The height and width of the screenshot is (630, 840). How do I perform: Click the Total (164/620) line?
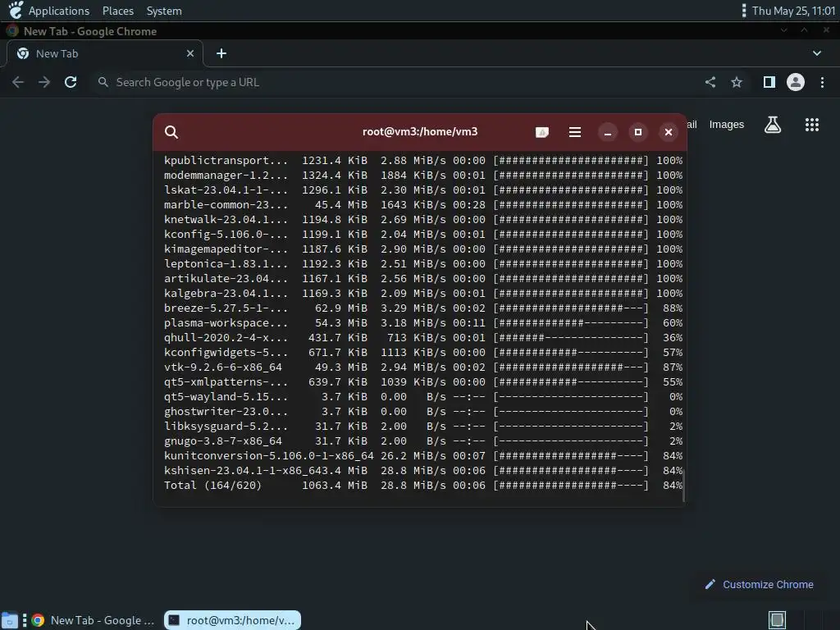pos(423,486)
